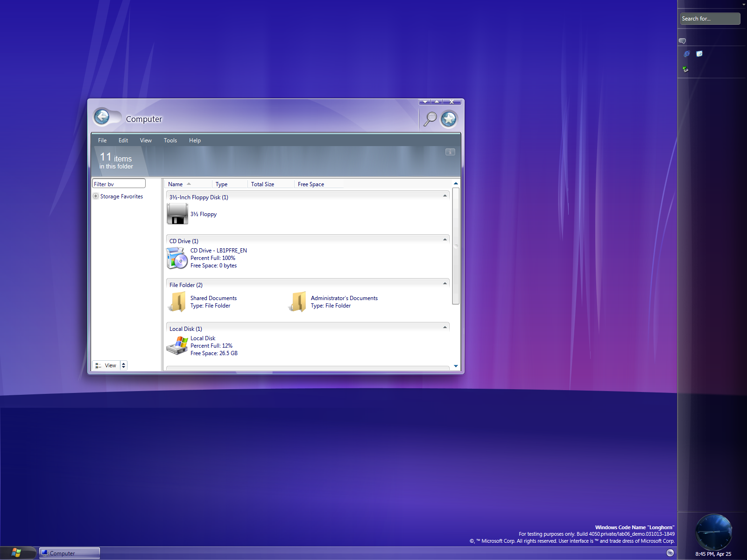Click the '8:45 PM, Apr 25' date text
The image size is (747, 560).
click(x=713, y=554)
